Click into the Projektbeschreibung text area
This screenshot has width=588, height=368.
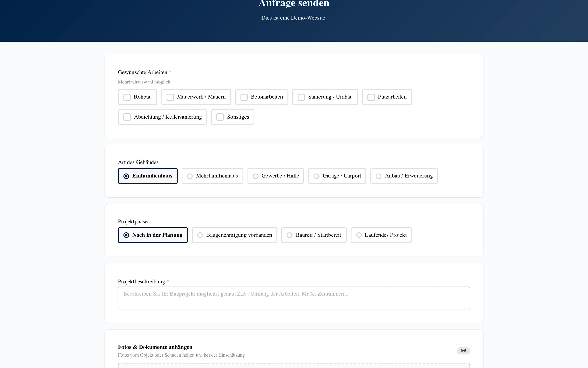(294, 298)
